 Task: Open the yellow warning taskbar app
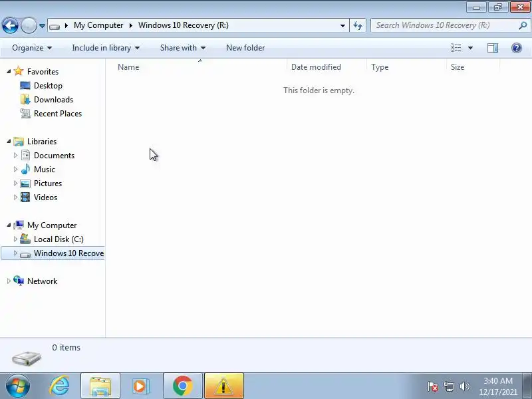click(224, 386)
